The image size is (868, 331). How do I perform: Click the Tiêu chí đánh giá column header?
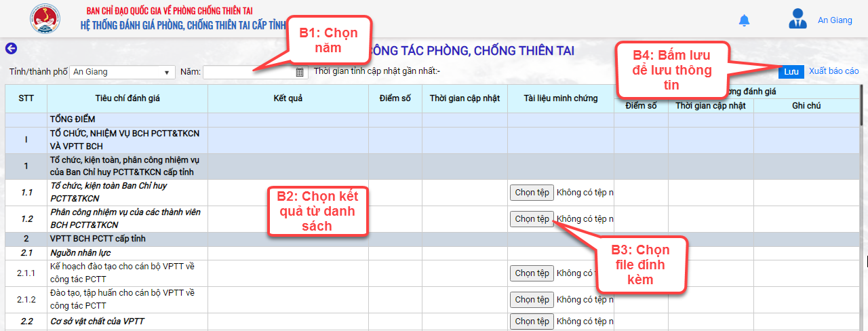coord(127,98)
